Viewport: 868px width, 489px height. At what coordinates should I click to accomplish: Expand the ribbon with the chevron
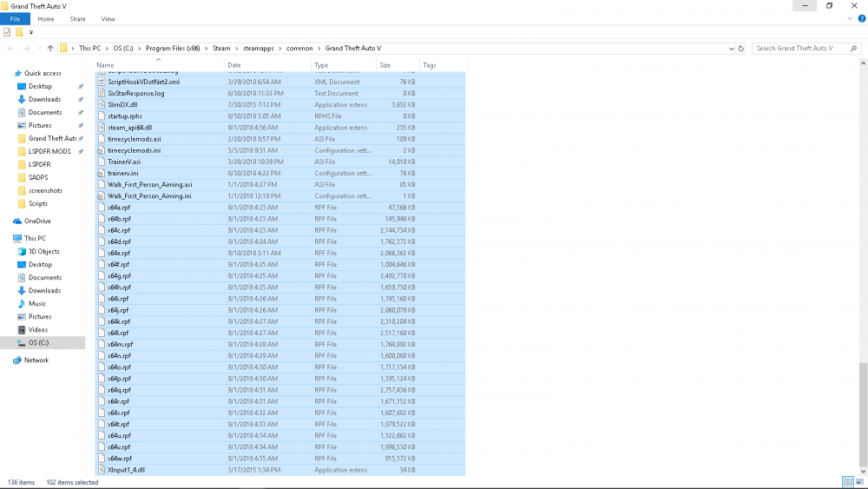[851, 19]
